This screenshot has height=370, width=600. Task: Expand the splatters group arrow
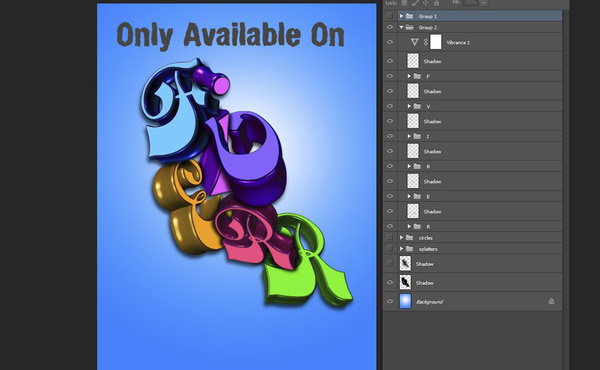tap(401, 249)
